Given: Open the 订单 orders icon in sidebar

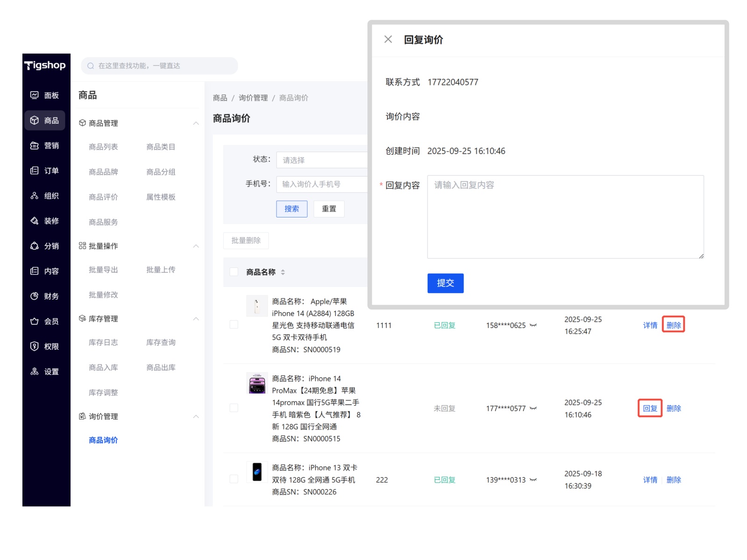Looking at the screenshot, I should (x=35, y=171).
